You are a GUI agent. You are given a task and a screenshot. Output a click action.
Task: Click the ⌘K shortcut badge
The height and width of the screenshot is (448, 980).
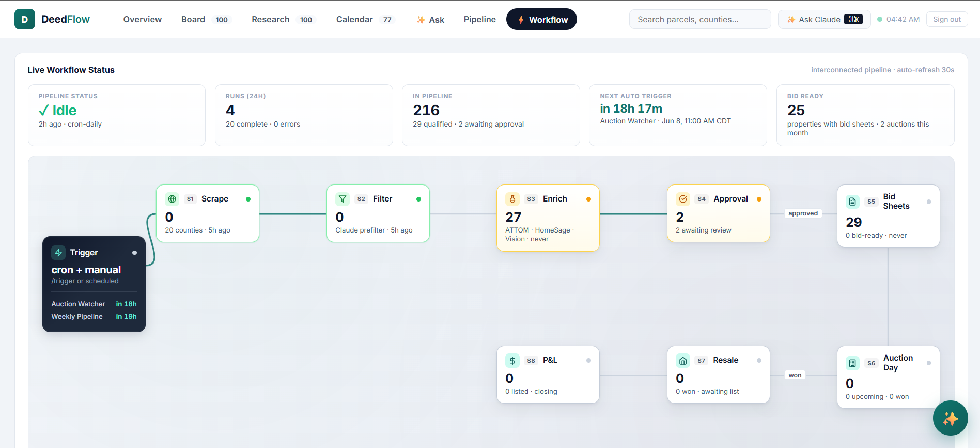[853, 19]
